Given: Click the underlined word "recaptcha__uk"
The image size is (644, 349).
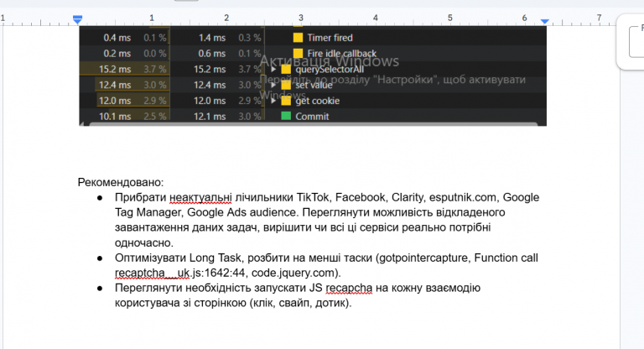Looking at the screenshot, I should (x=153, y=273).
